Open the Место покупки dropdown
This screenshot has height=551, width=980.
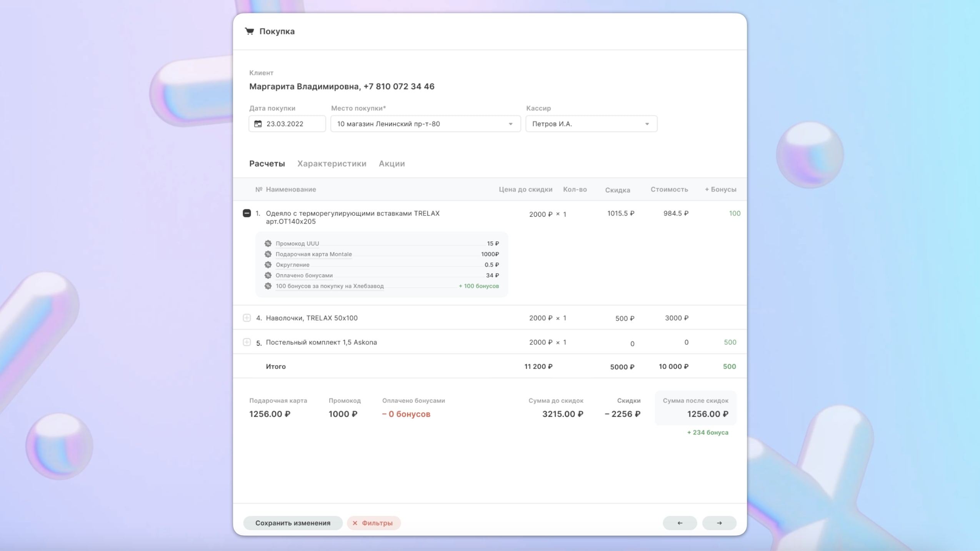(425, 124)
